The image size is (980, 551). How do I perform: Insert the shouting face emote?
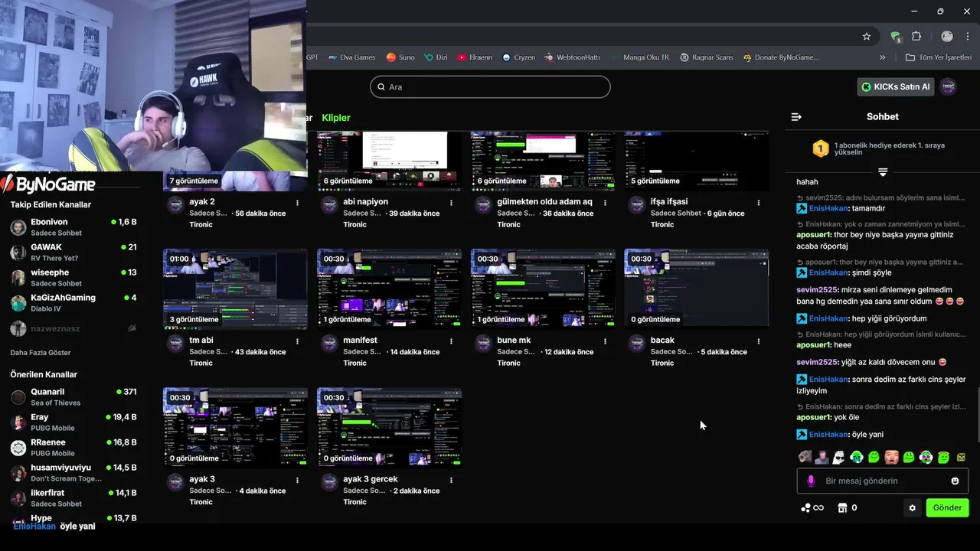891,458
